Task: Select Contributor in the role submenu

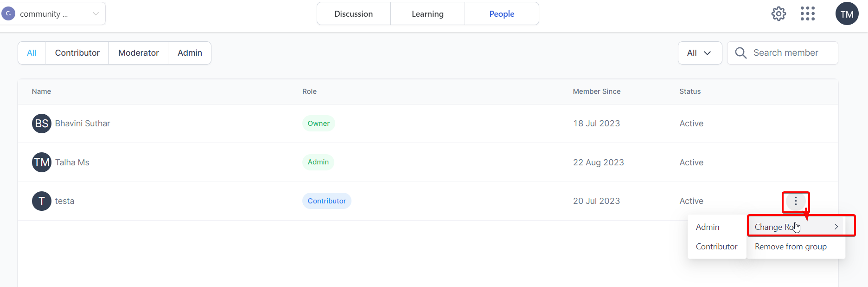Action: point(717,247)
